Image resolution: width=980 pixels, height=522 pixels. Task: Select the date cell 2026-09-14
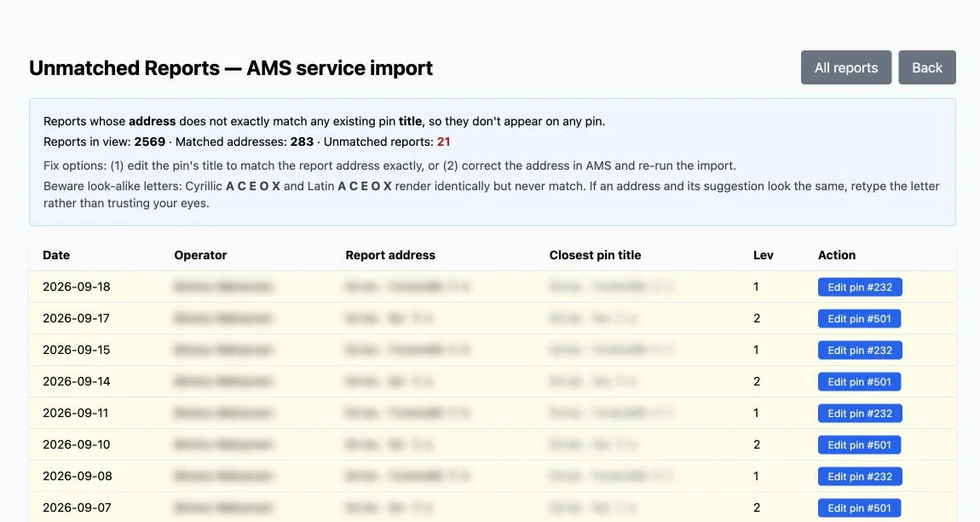pyautogui.click(x=76, y=381)
